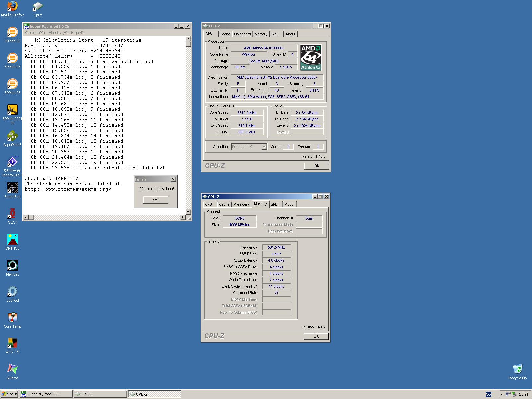Open Mainboard tab in bottom CPU-Z
This screenshot has width=532, height=399.
point(242,204)
